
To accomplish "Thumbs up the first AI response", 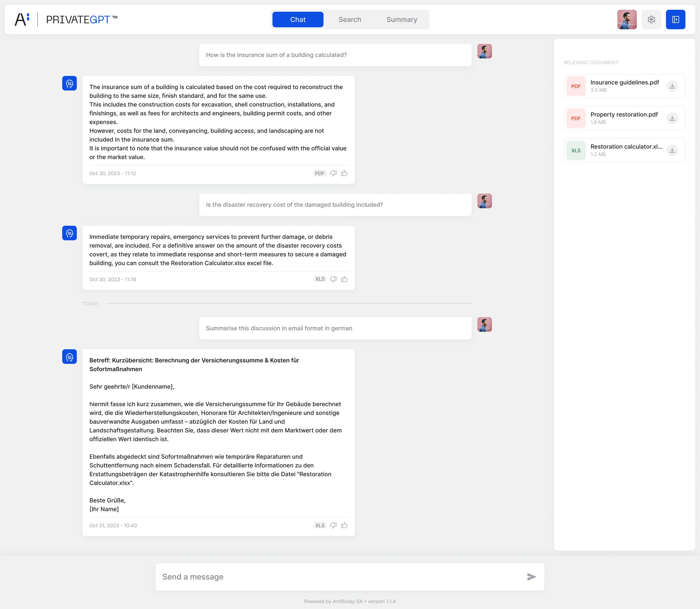I will click(344, 173).
